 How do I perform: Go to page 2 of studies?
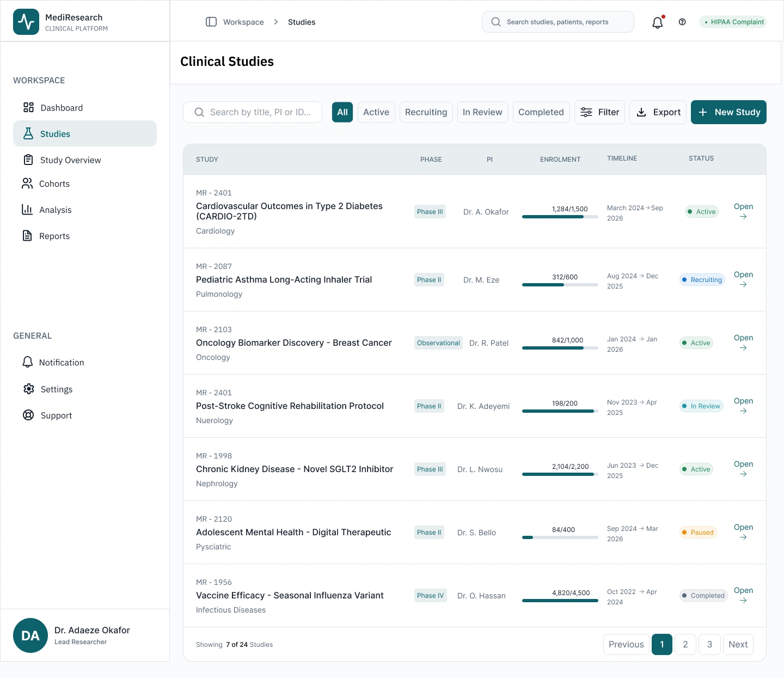point(685,644)
